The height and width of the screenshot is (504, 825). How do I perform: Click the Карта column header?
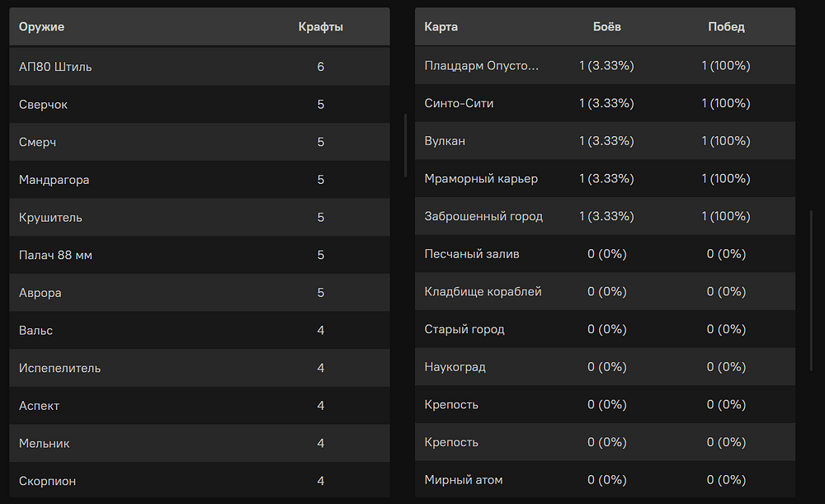tap(441, 27)
